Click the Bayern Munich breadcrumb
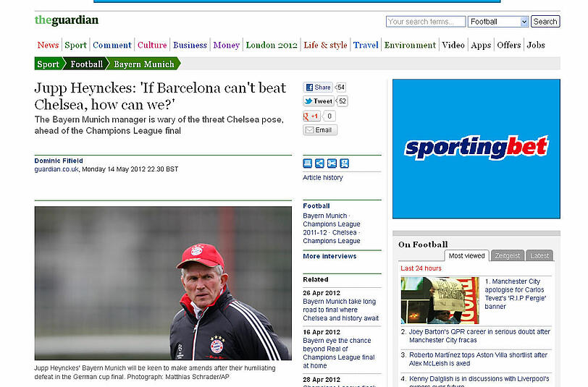Image resolution: width=588 pixels, height=387 pixels. [144, 64]
